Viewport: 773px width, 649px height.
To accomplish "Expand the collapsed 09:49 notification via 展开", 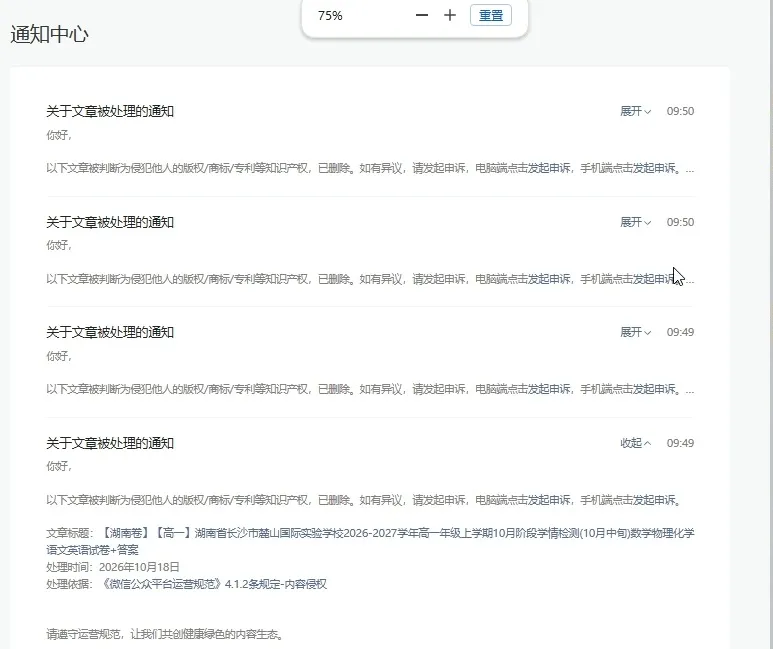I will pos(635,332).
